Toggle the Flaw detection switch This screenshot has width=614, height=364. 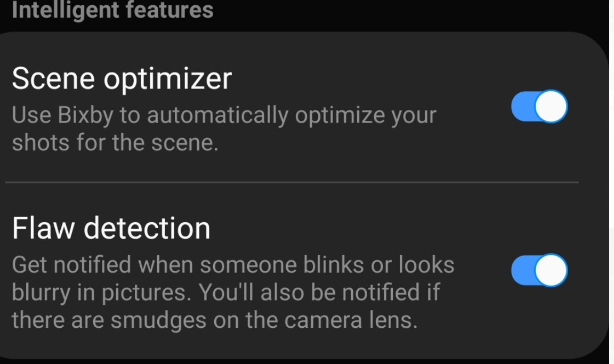539,270
